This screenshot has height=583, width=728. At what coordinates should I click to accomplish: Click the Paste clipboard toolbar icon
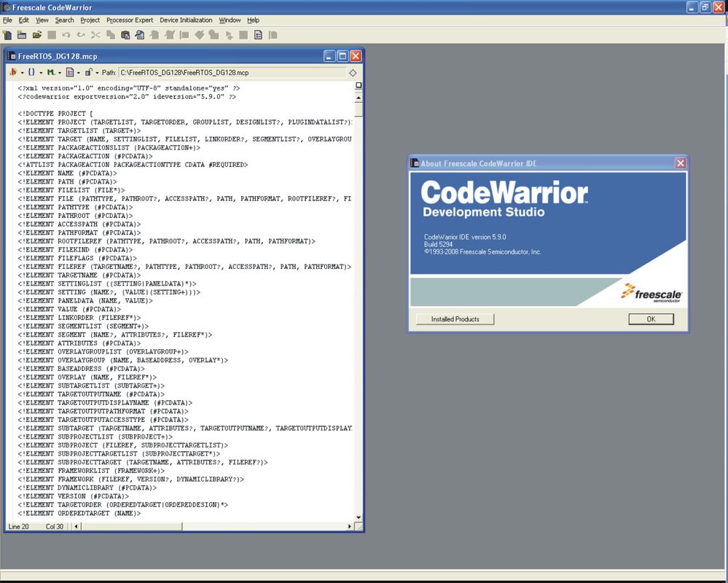point(125,35)
